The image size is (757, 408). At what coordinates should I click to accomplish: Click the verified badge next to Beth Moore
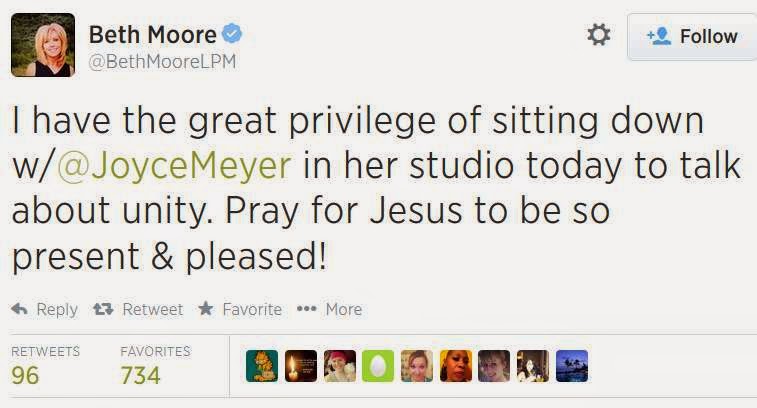point(233,34)
